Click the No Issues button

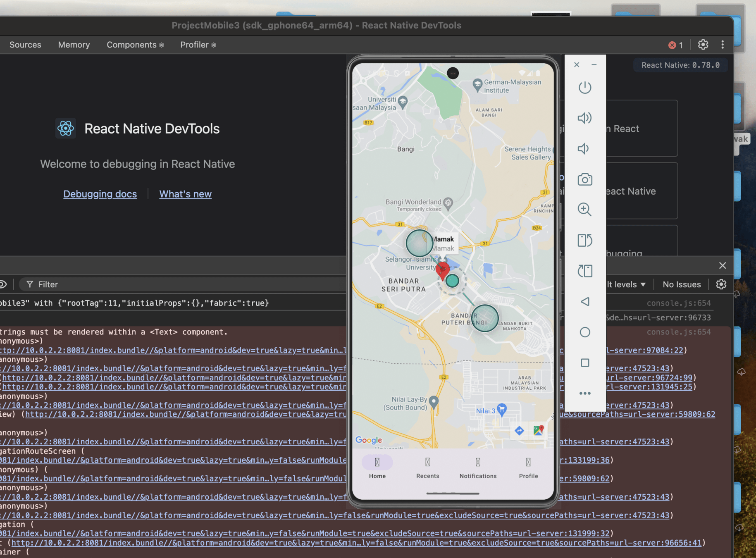(682, 284)
